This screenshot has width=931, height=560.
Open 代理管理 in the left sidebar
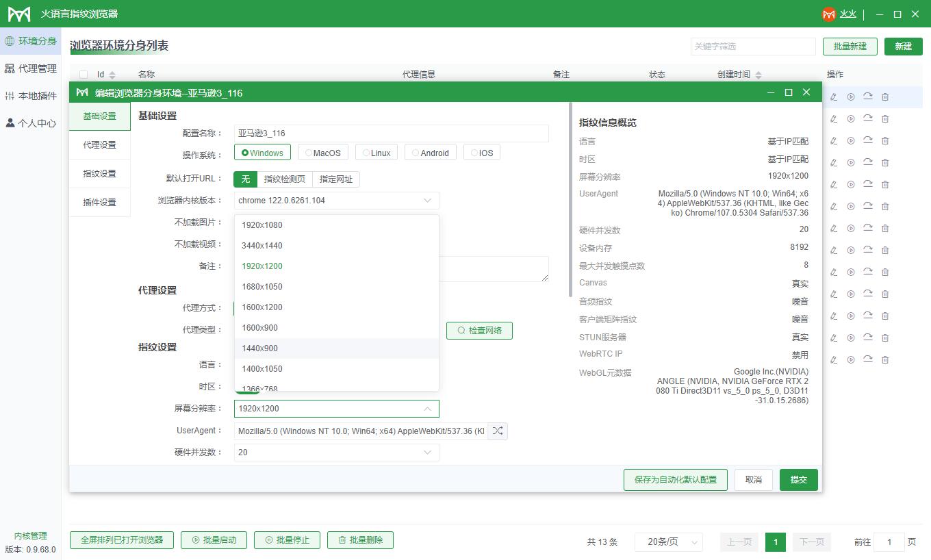coord(31,68)
